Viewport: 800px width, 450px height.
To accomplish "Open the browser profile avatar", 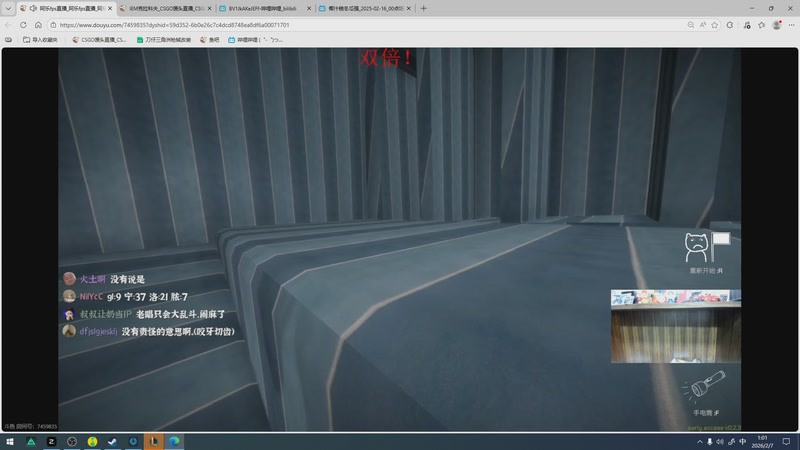I will [777, 24].
